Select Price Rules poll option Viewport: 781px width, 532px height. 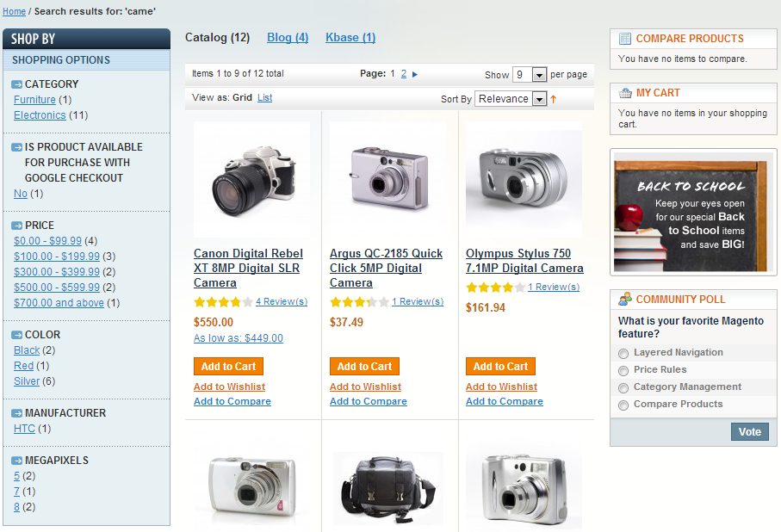623,371
